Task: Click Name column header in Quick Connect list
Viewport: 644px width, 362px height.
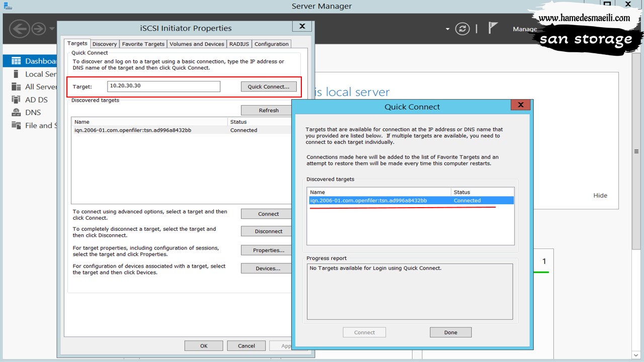Action: [379, 192]
